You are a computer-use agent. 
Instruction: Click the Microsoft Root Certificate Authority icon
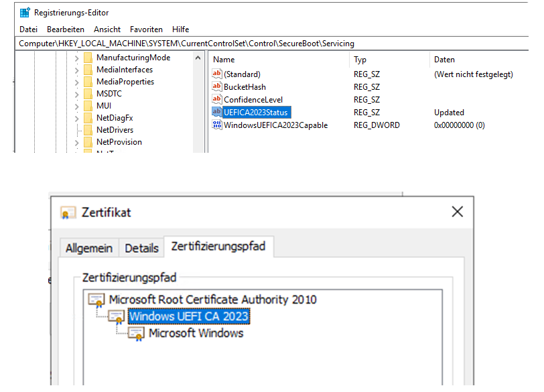(96, 300)
